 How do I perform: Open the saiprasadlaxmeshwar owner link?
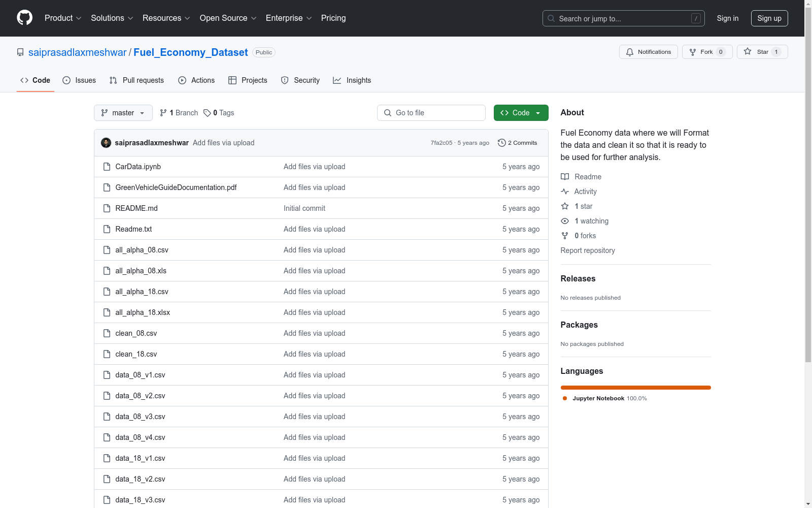point(78,52)
